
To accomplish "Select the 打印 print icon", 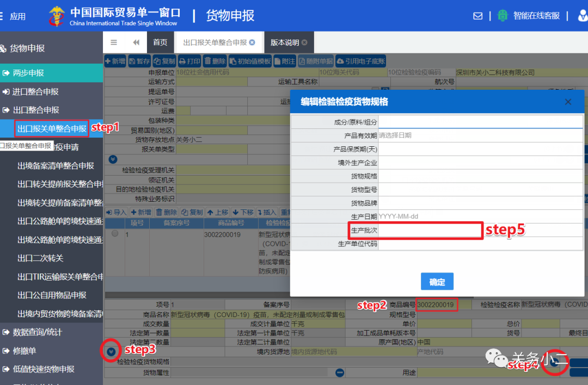I will click(189, 61).
